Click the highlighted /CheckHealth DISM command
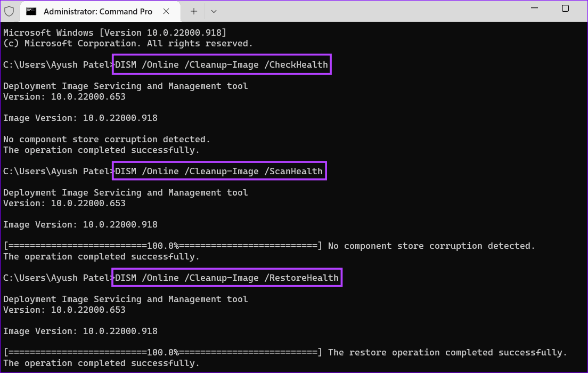Image resolution: width=588 pixels, height=373 pixels. (x=222, y=64)
